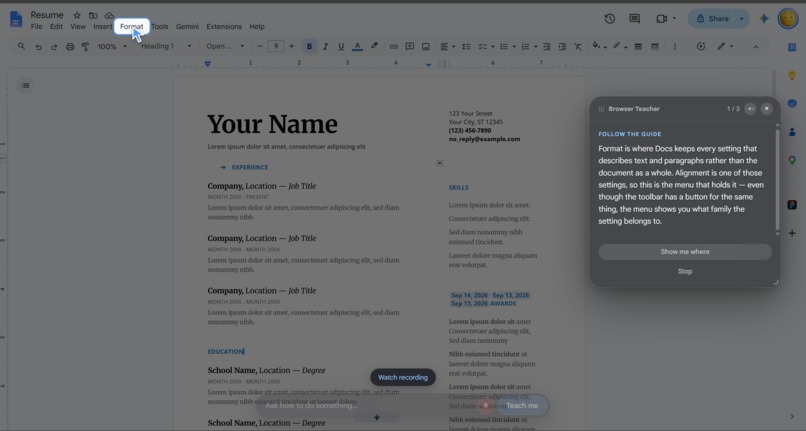This screenshot has width=806, height=431.
Task: Insert a link
Action: pyautogui.click(x=393, y=47)
